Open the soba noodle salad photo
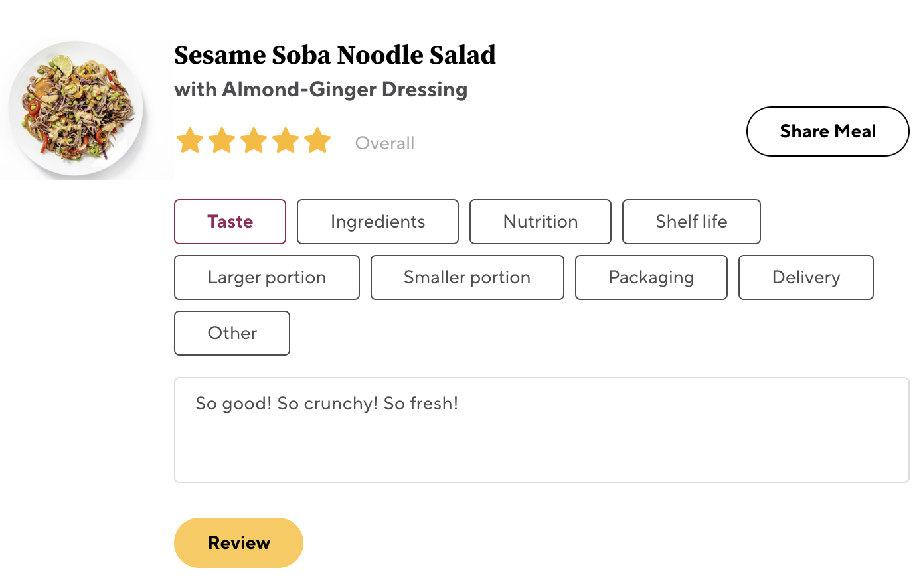 coord(76,108)
